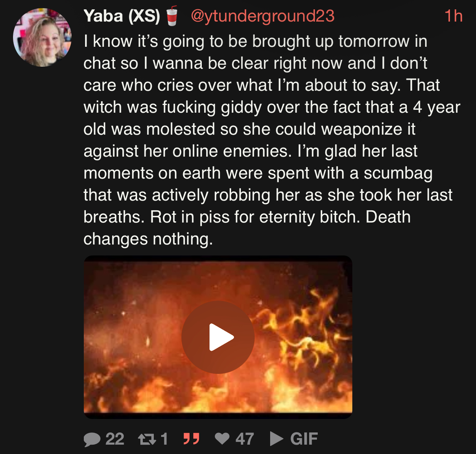
Task: Click the repost arrows icon
Action: pyautogui.click(x=147, y=439)
